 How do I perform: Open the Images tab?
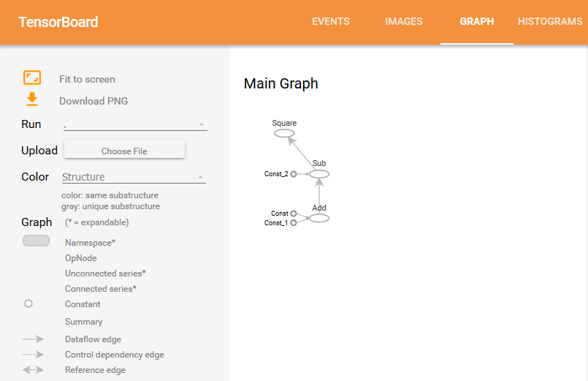(x=404, y=22)
